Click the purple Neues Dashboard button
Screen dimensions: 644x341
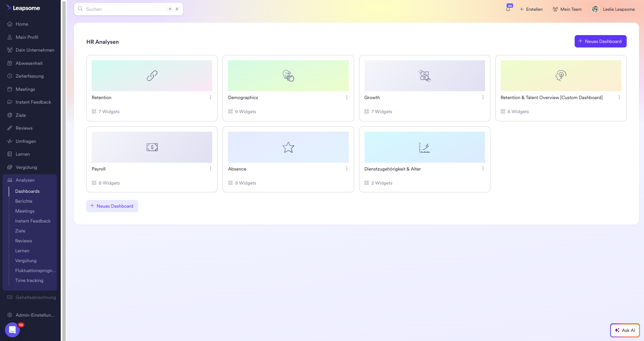tap(600, 41)
